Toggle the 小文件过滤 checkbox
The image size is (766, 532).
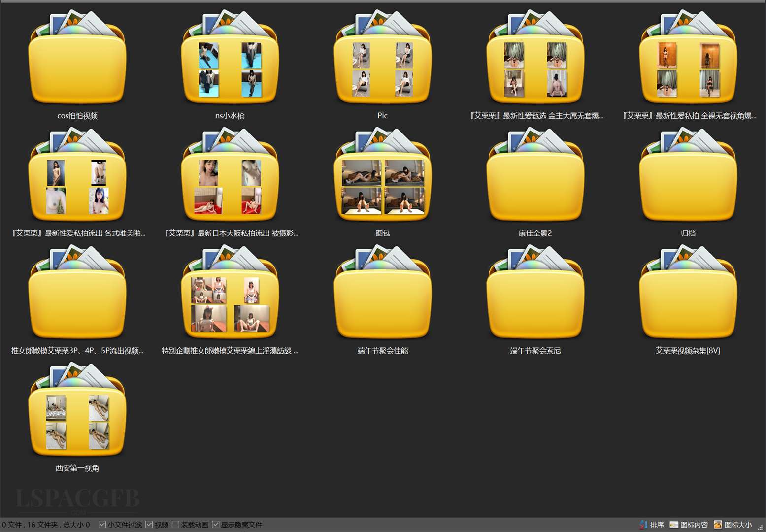point(102,525)
